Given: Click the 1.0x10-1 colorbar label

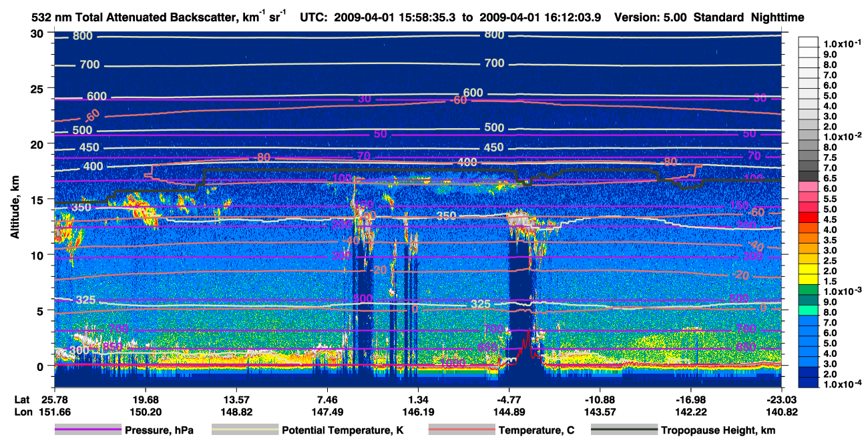Looking at the screenshot, I should pos(842,43).
